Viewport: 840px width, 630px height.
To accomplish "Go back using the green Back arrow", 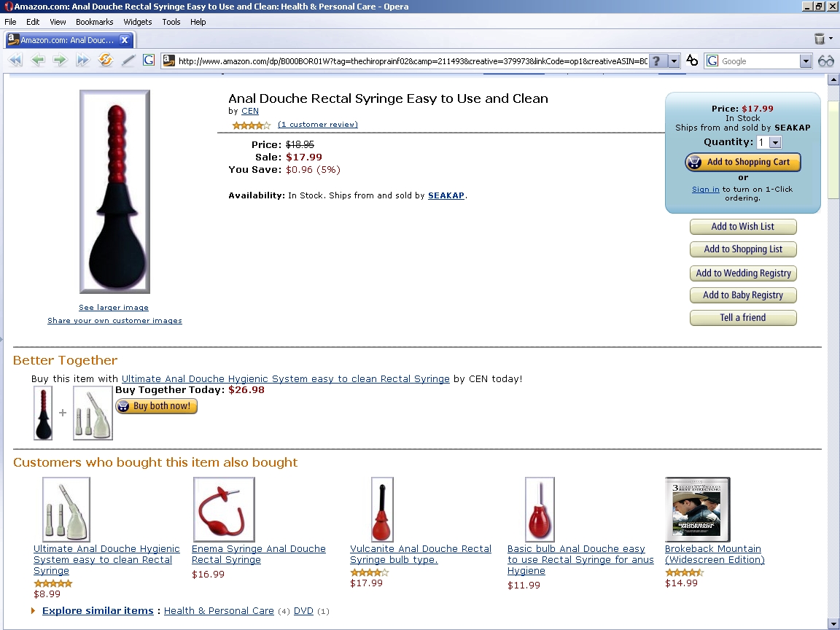I will pyautogui.click(x=38, y=61).
